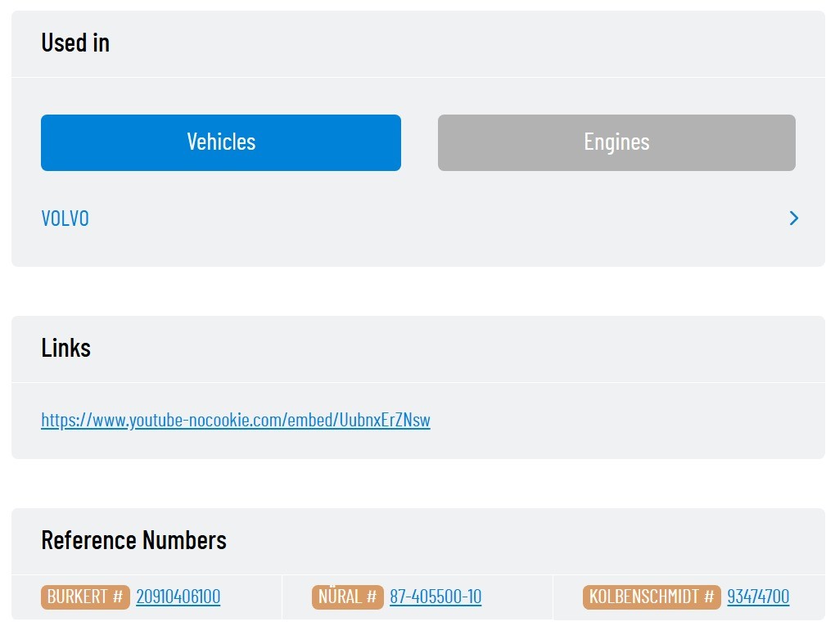
Task: Click the empty middle of VOLVO row
Action: [x=426, y=218]
